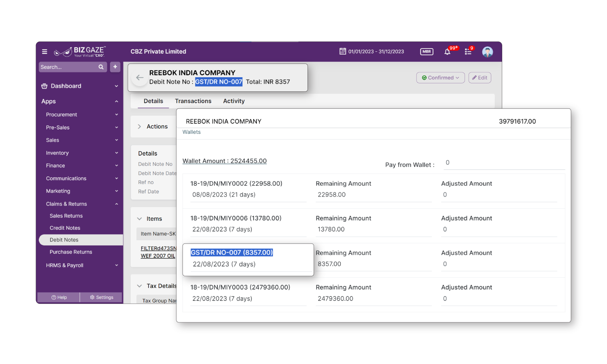This screenshot has height=364, width=607.
Task: Click the Dashboard sidebar icon
Action: (45, 86)
